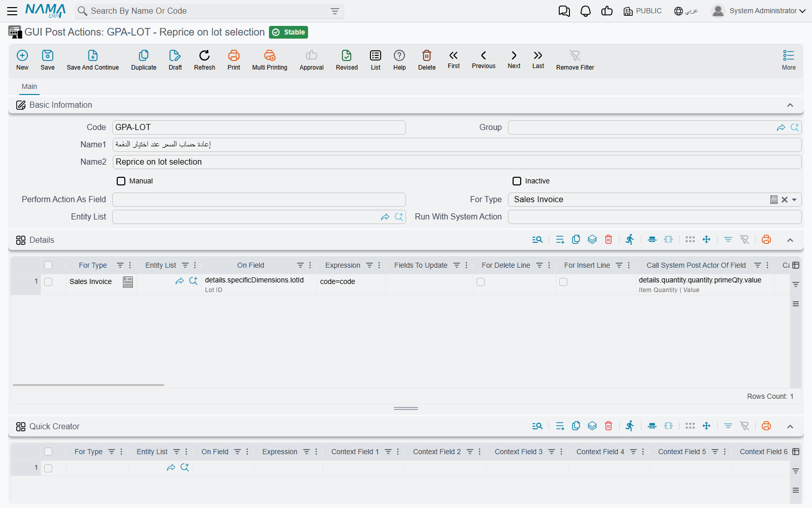The image size is (812, 508).
Task: Select row 1 checkbox in Quick Creator
Action: coord(48,468)
